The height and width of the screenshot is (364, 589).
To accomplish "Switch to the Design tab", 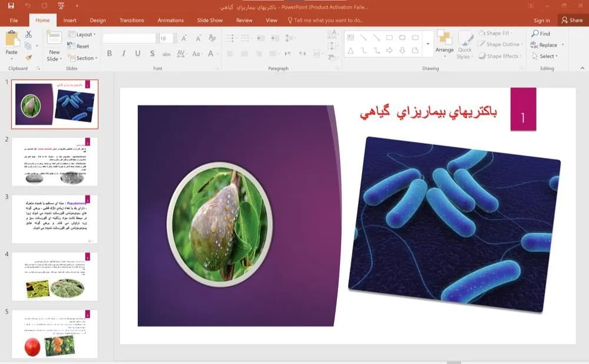I will (98, 20).
